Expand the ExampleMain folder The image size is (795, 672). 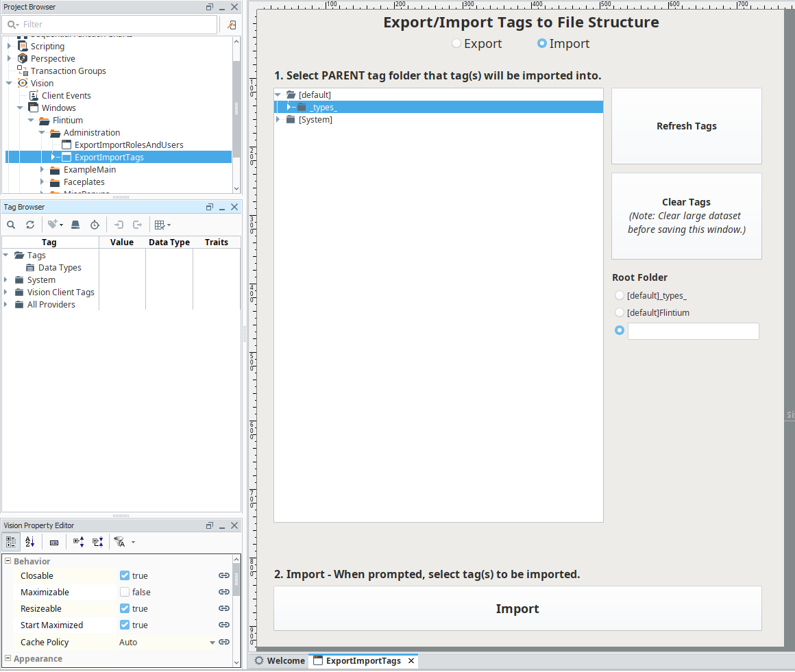pyautogui.click(x=42, y=169)
